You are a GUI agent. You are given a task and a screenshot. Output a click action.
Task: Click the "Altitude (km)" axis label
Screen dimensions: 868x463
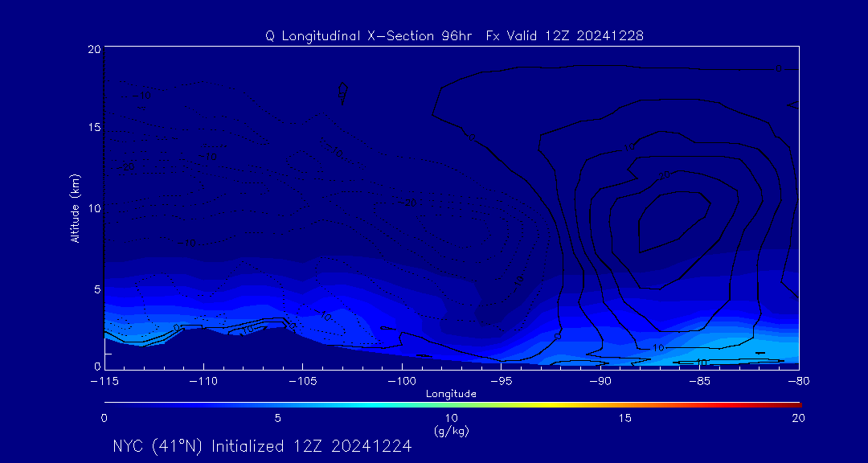(x=75, y=207)
